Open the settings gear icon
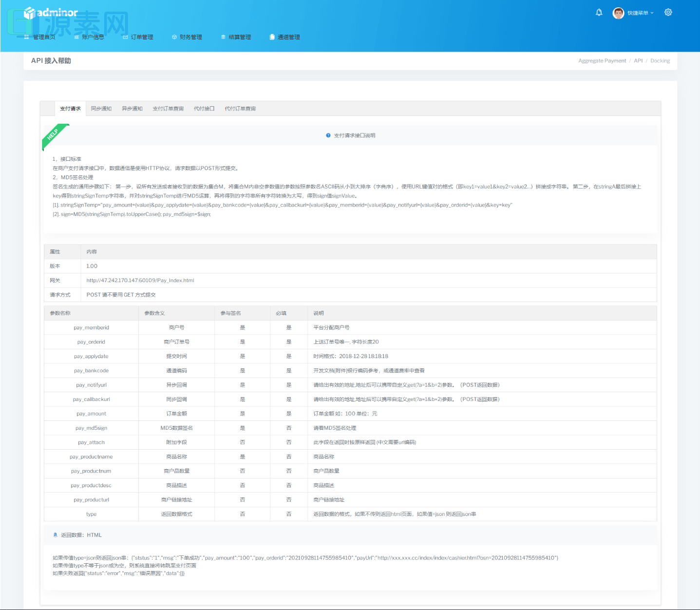The height and width of the screenshot is (610, 700). tap(668, 13)
